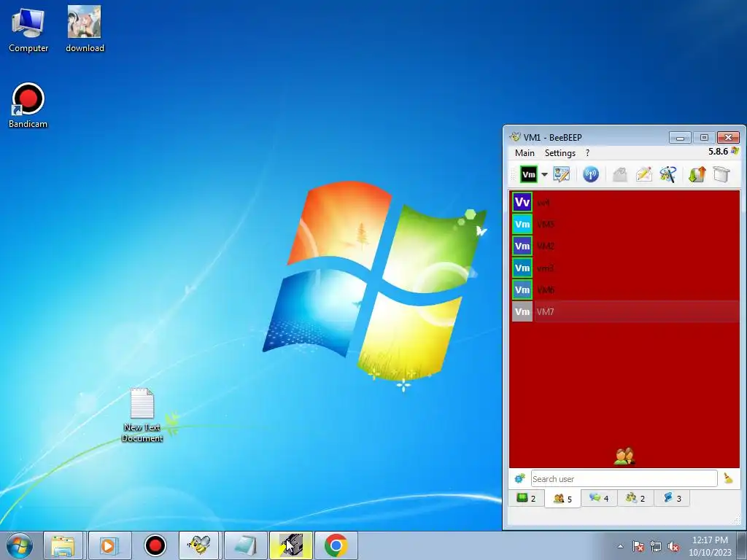Click the trash bin icon in BeeBEEP toolbar
Image resolution: width=747 pixels, height=560 pixels.
coord(721,174)
